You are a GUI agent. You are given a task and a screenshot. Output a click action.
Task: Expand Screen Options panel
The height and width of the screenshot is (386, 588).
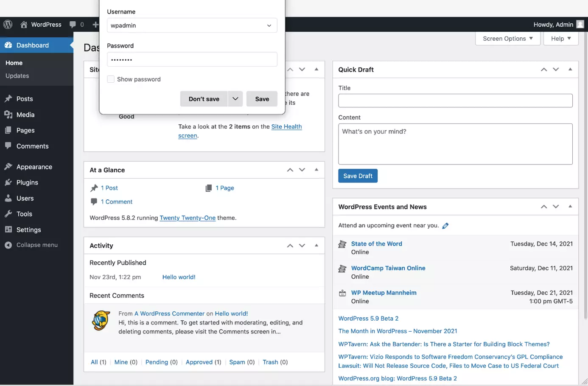tap(508, 38)
